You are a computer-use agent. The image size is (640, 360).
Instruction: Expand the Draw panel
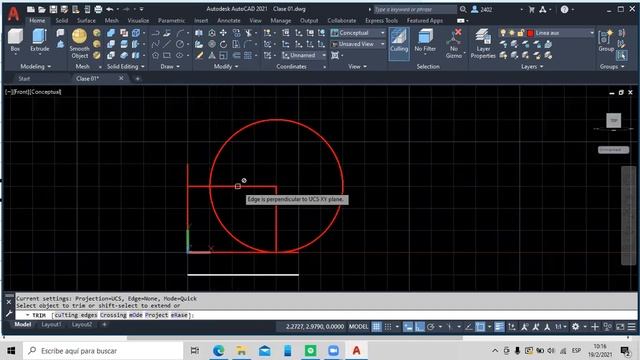click(170, 66)
